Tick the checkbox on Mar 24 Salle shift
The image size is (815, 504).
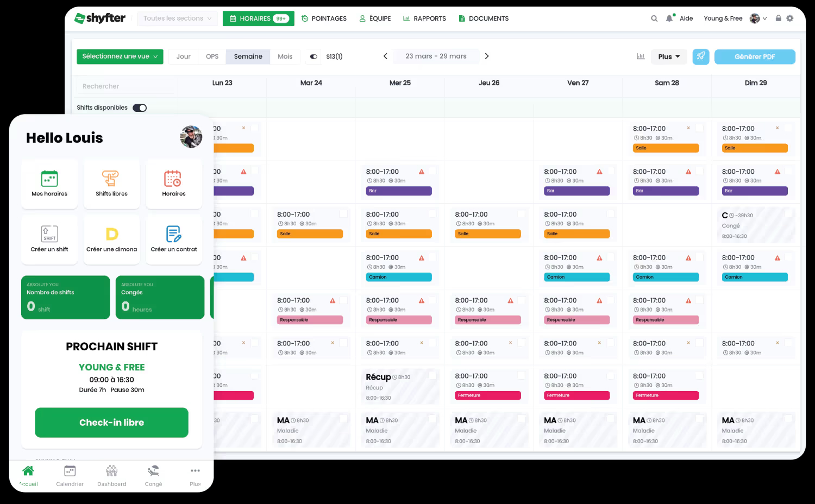pyautogui.click(x=343, y=214)
